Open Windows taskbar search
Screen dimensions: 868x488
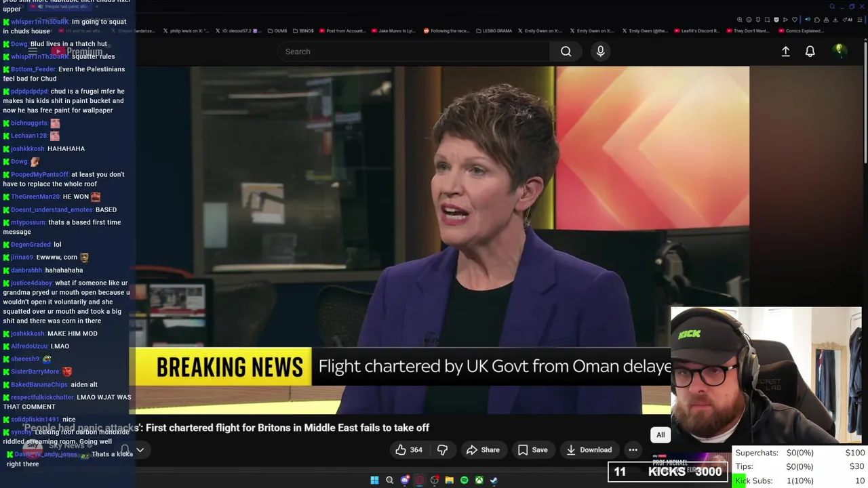[389, 481]
